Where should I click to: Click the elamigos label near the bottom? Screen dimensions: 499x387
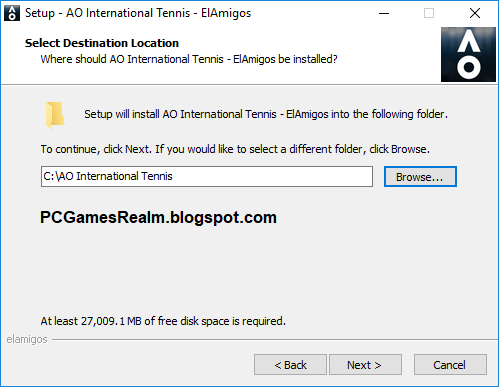(27, 339)
